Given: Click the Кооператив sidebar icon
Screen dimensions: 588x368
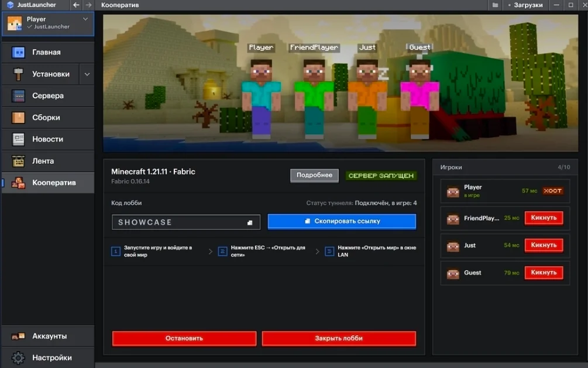Looking at the screenshot, I should coord(18,183).
